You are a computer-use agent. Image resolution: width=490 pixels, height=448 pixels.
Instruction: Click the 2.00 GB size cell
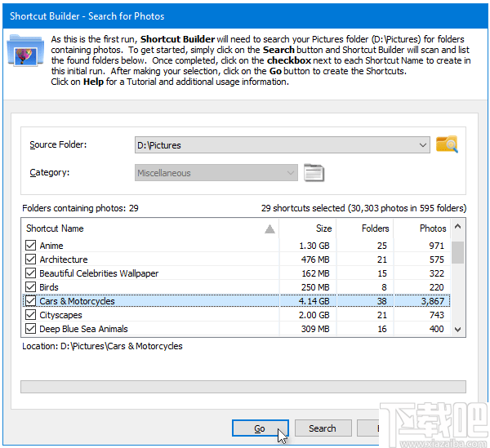point(314,315)
